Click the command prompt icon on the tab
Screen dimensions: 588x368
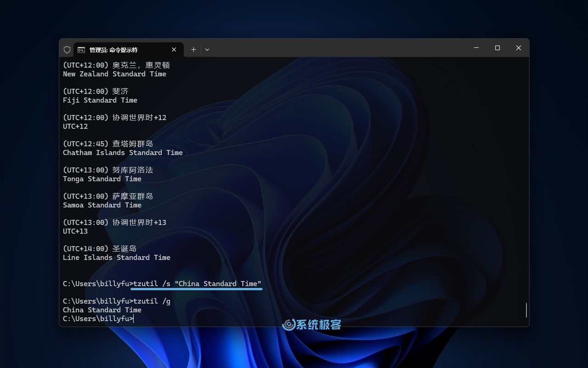pyautogui.click(x=81, y=50)
